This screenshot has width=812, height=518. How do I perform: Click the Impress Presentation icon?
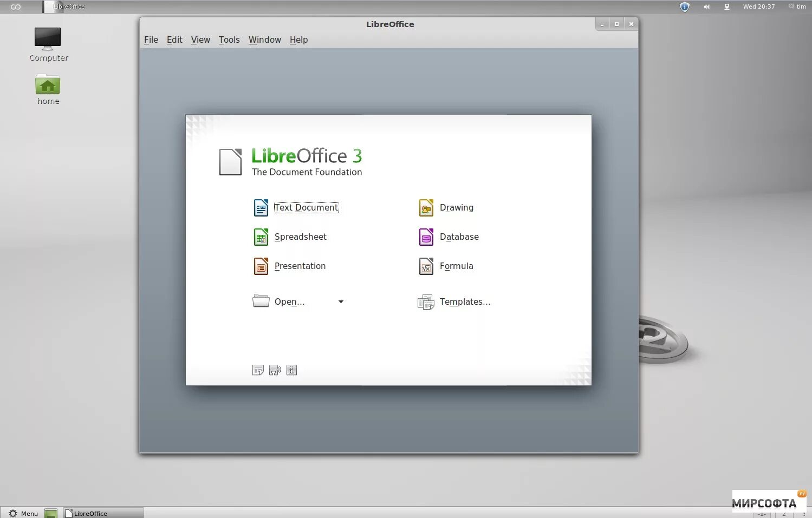[x=261, y=266]
